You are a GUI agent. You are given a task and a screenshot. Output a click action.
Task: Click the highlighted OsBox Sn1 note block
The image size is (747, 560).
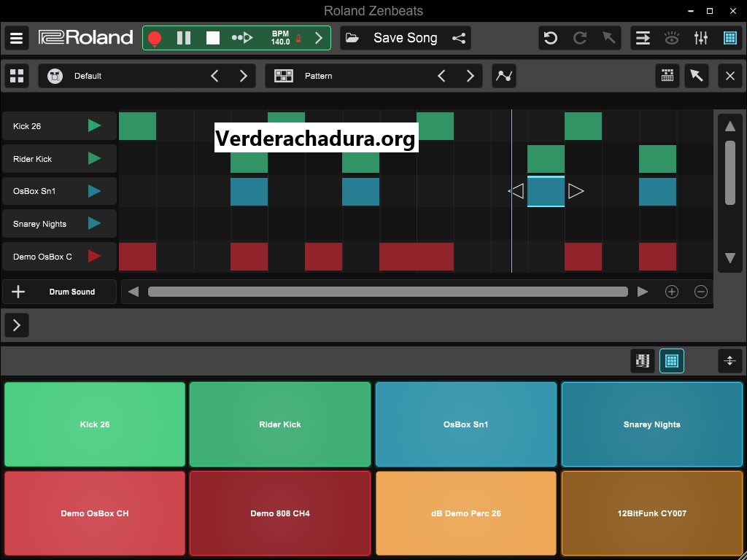pyautogui.click(x=546, y=192)
